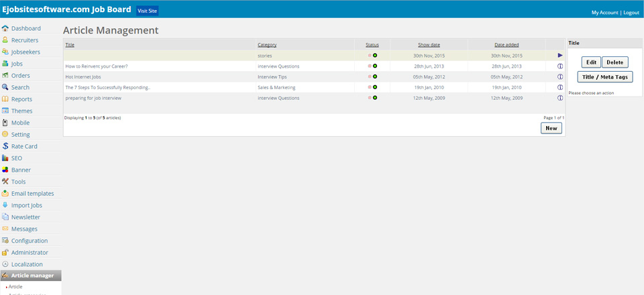Screen dimensions: 644x295
Task: Select 'preparing for job interview' article
Action: [93, 98]
